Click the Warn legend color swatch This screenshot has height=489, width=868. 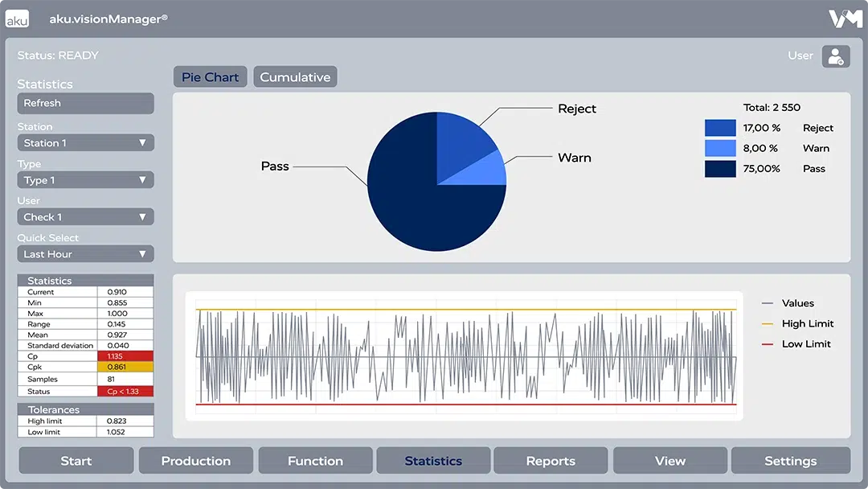[720, 148]
